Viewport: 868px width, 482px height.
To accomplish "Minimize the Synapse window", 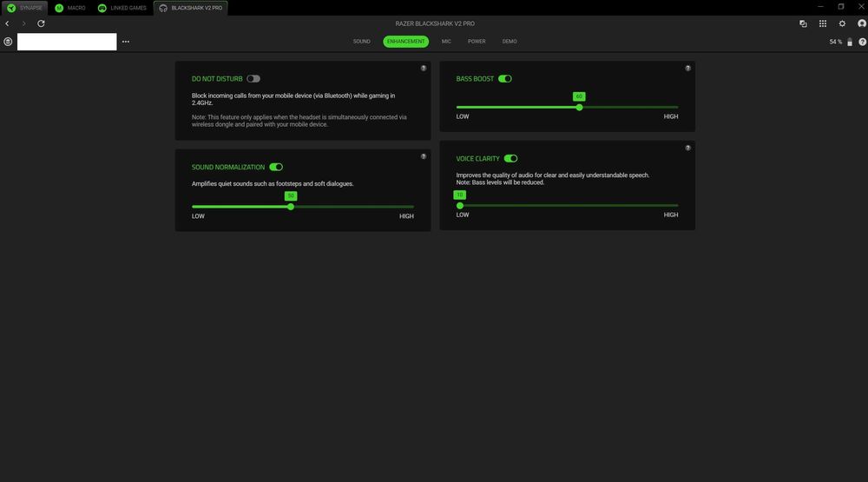I will pyautogui.click(x=820, y=7).
